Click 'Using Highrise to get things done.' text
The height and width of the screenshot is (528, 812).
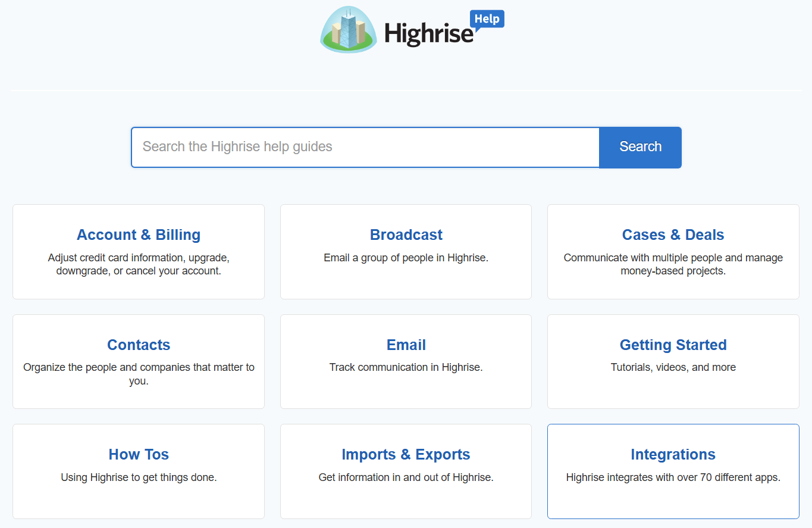point(139,477)
